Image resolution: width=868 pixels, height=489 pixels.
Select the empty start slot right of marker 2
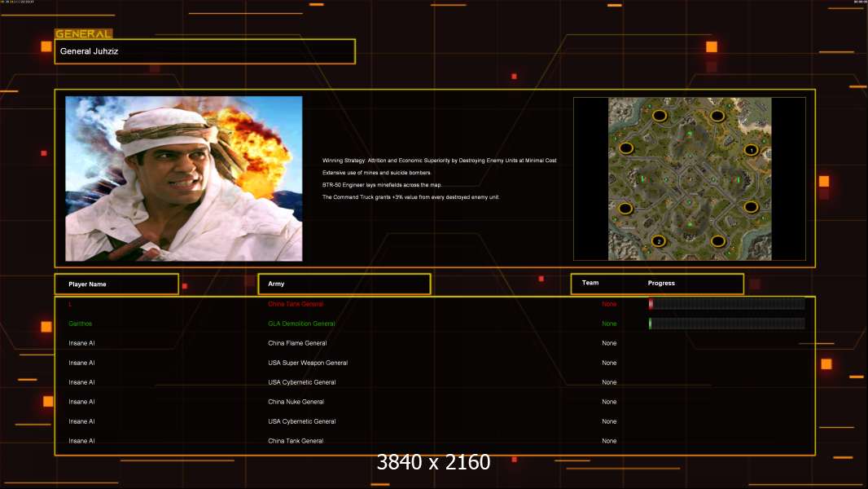click(717, 241)
